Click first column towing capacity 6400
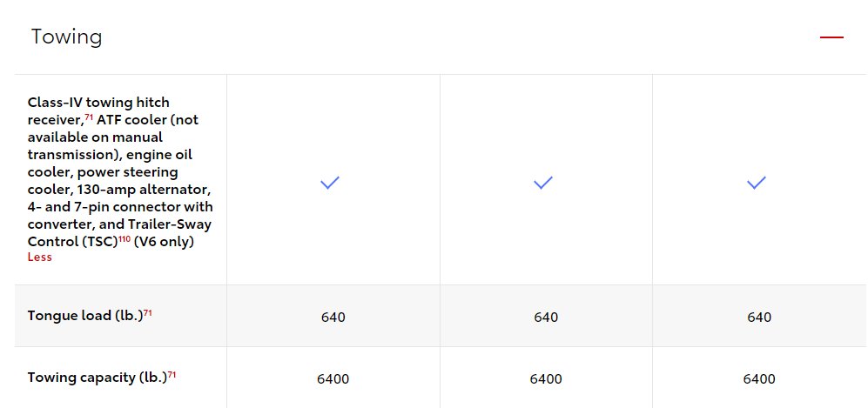Screen dimensions: 868x408 coord(333,379)
